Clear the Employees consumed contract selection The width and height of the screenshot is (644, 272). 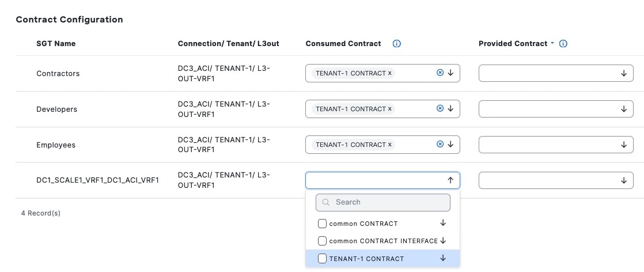click(x=440, y=145)
